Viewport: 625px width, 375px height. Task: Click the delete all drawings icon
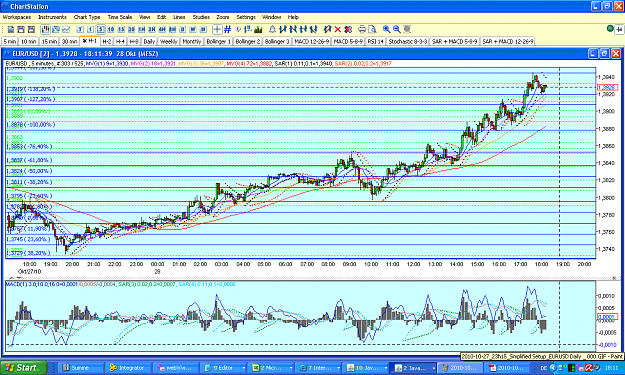[x=348, y=29]
